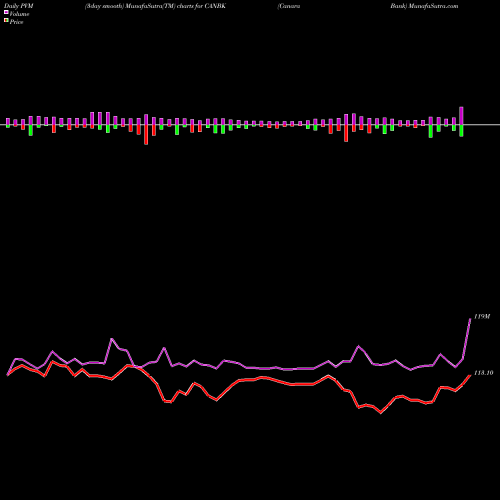Image resolution: width=500 pixels, height=500 pixels.
Task: Click the tallest magenta volume bar at right
Action: [462, 116]
